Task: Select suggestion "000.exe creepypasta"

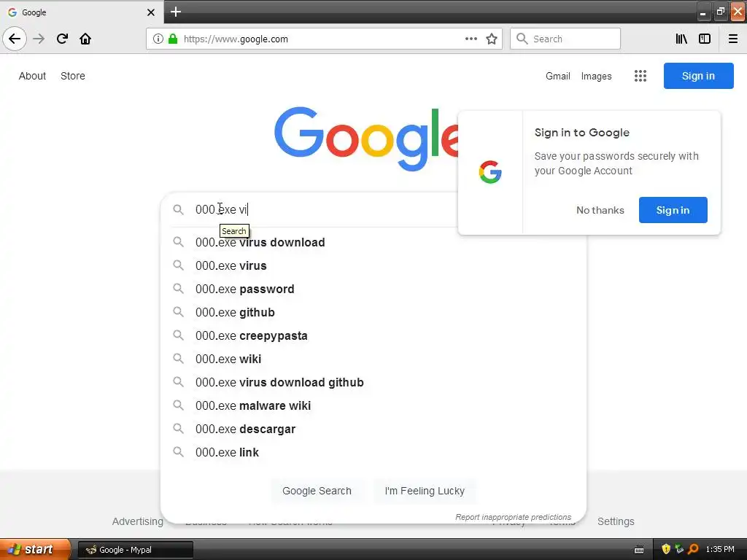Action: 373,335
